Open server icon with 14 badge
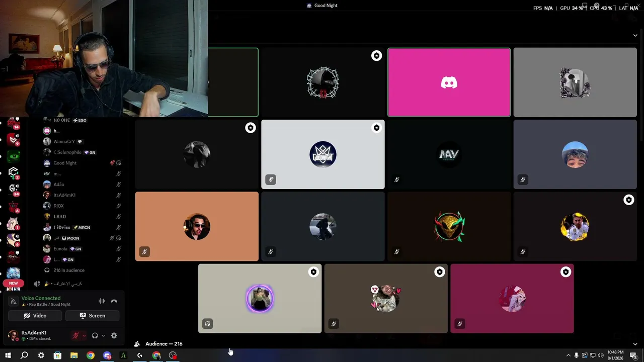Screen dimensions: 644x362 click(14, 123)
